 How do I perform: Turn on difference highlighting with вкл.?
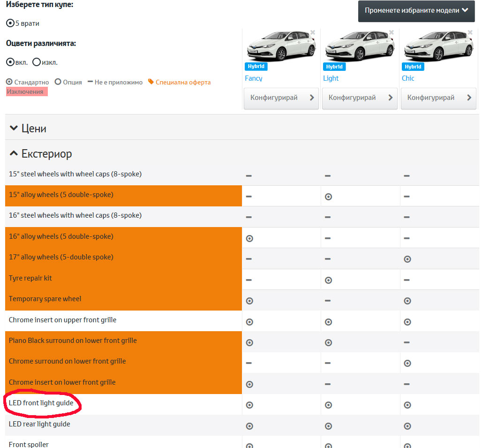coord(10,62)
